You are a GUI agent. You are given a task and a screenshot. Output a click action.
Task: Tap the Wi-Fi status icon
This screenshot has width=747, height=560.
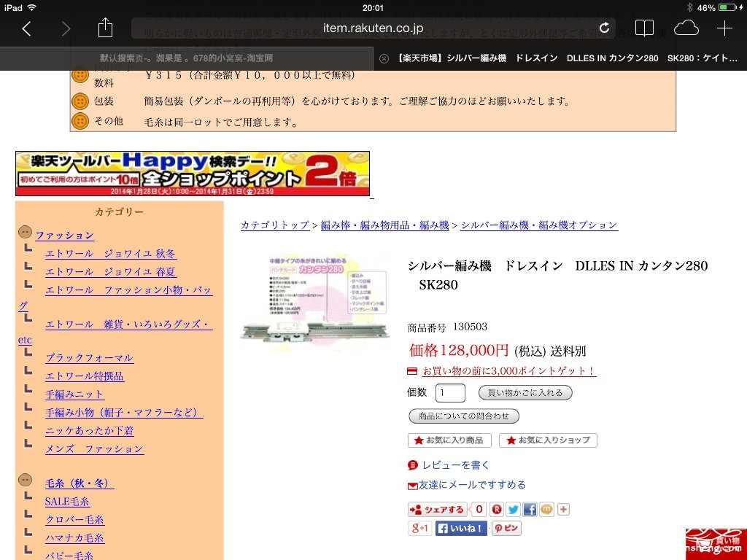click(31, 7)
